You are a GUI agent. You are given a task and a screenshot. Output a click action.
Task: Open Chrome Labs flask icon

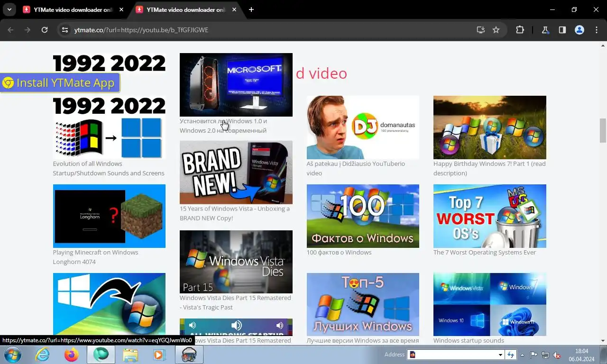[x=545, y=30]
